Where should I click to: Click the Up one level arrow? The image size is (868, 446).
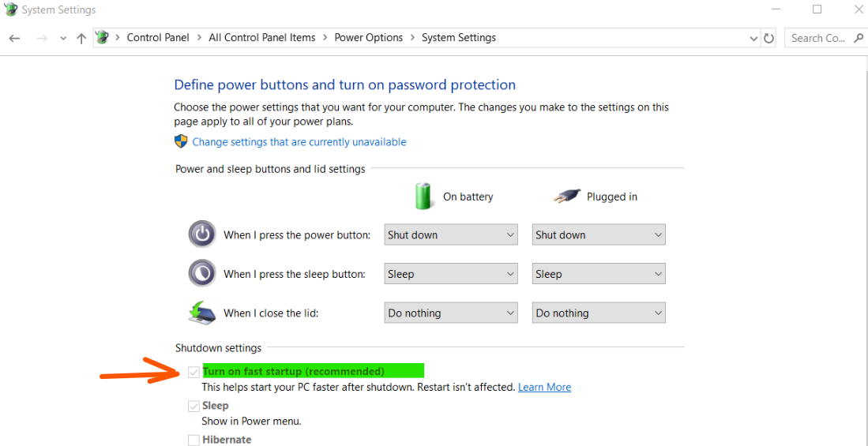point(81,38)
